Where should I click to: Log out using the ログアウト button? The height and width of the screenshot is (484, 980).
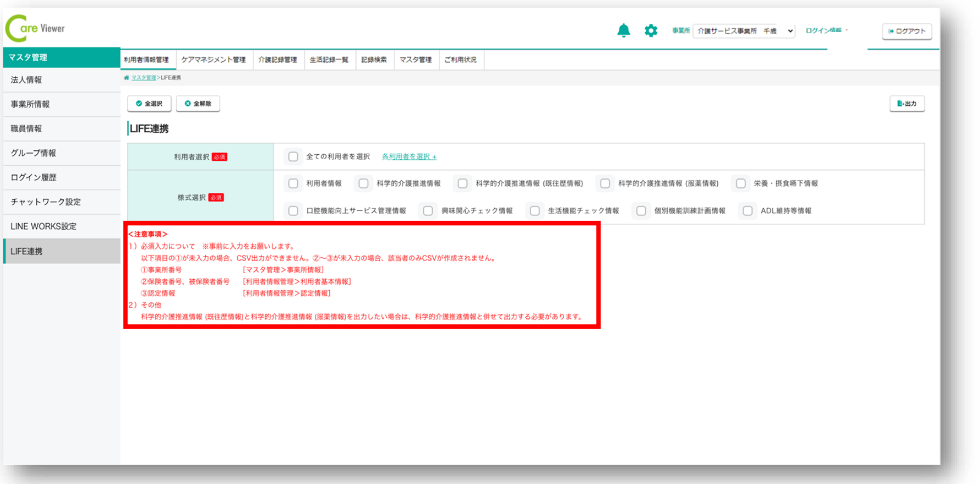coord(906,31)
